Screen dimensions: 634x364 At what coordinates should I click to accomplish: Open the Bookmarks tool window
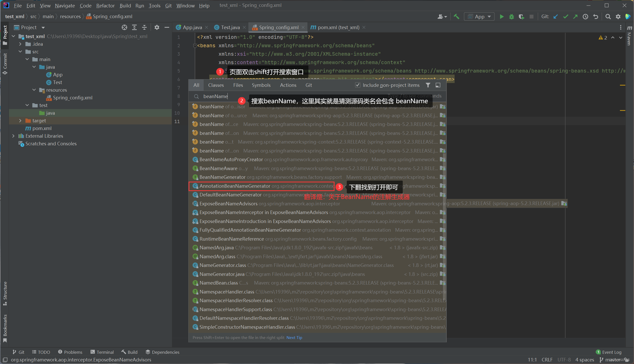coord(5,328)
